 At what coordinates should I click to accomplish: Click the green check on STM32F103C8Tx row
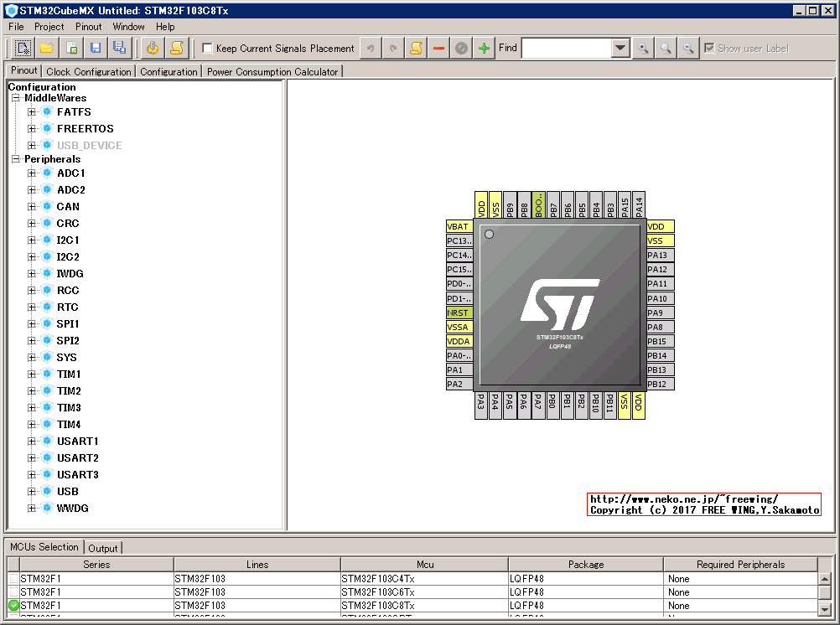click(x=14, y=605)
